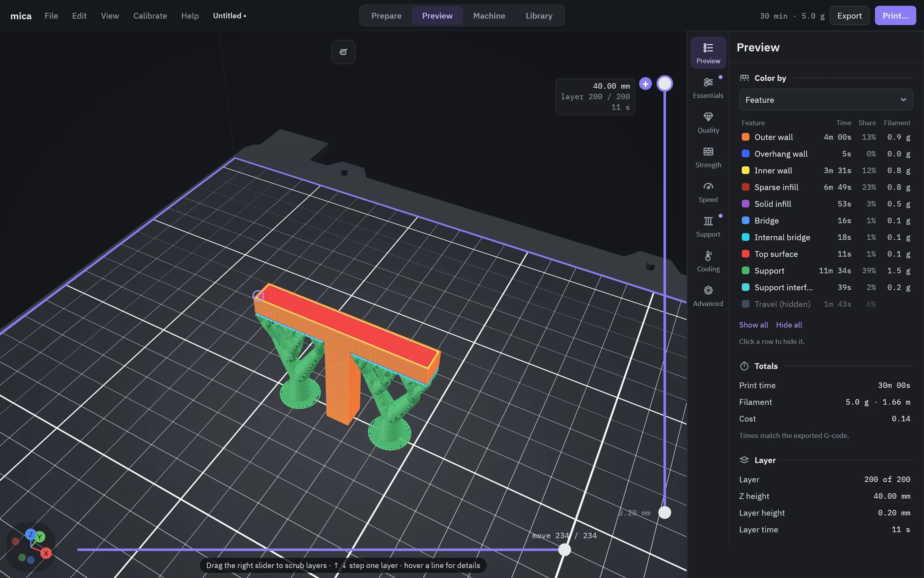Open the Help menu
The image size is (924, 578).
tap(190, 16)
